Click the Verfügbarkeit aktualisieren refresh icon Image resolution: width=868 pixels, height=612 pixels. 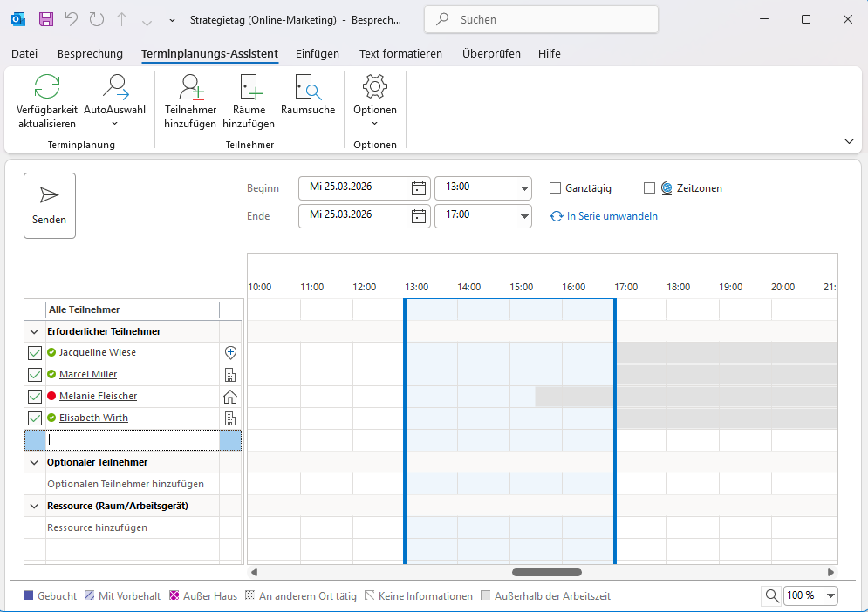tap(47, 87)
